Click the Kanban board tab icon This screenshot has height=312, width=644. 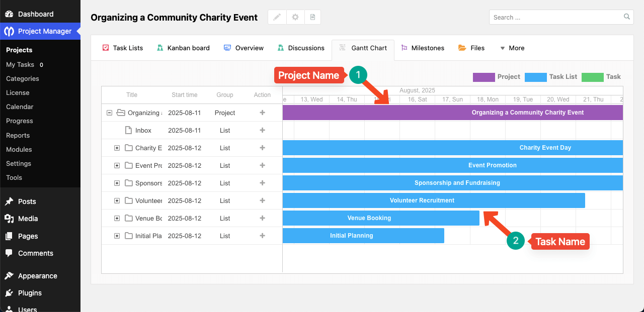[x=160, y=48]
